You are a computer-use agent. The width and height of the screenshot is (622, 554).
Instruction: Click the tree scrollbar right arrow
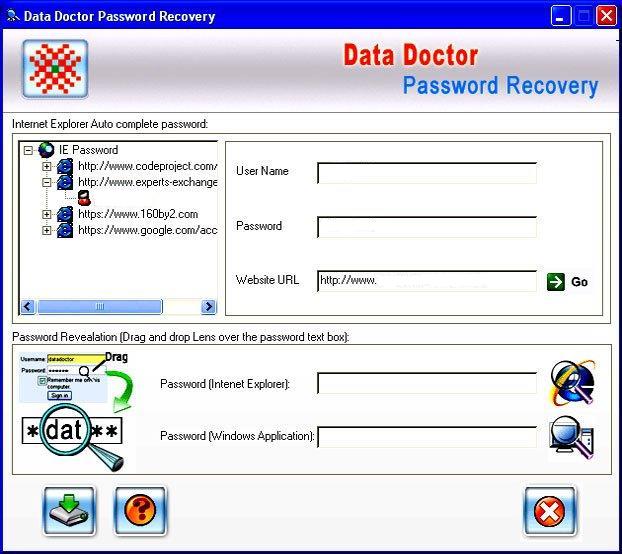[209, 307]
